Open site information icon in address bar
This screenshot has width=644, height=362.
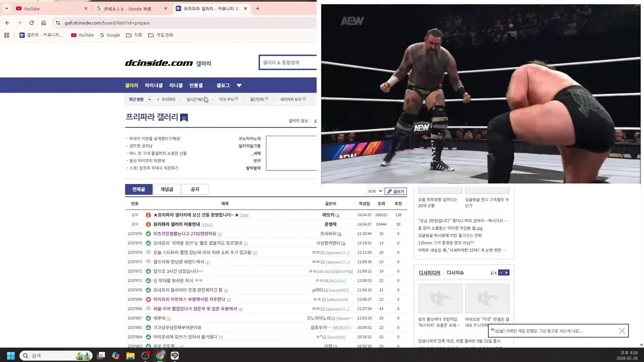58,23
